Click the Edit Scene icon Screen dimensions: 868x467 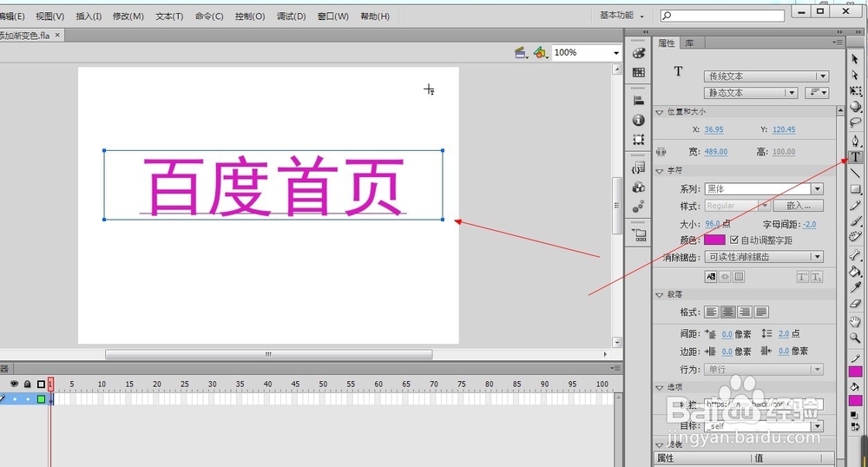520,53
